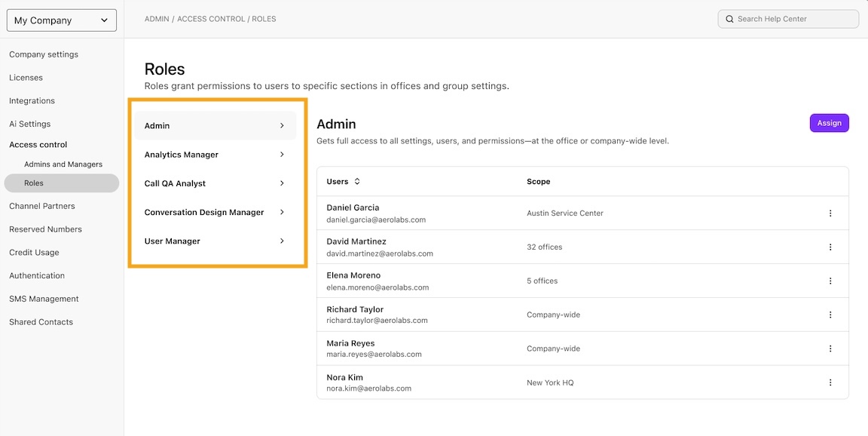Click the User Manager chevron

coord(282,241)
